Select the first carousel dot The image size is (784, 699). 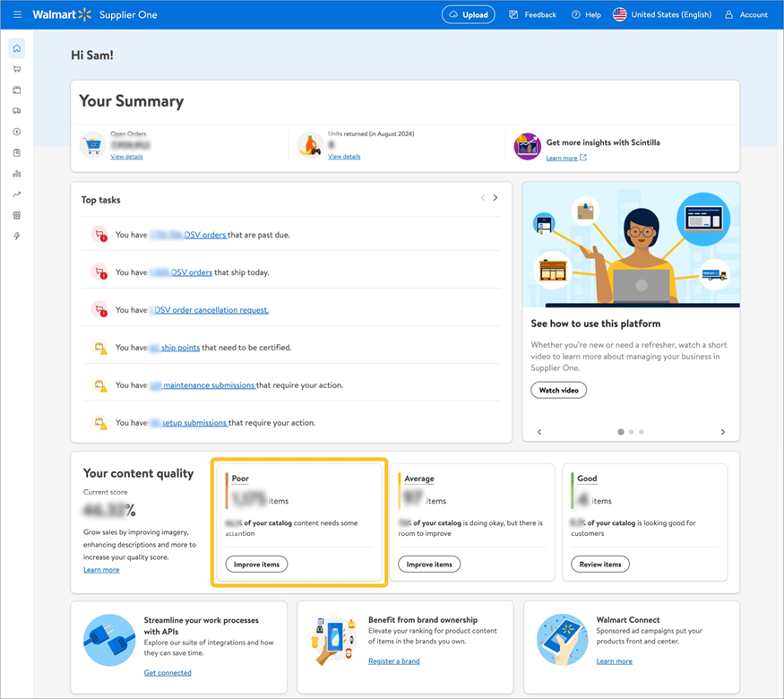pos(621,432)
